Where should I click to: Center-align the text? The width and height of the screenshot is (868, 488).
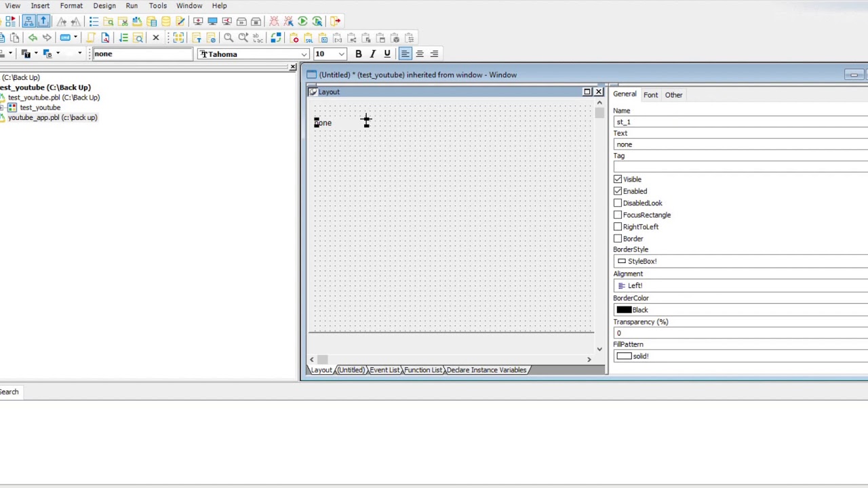coord(419,54)
